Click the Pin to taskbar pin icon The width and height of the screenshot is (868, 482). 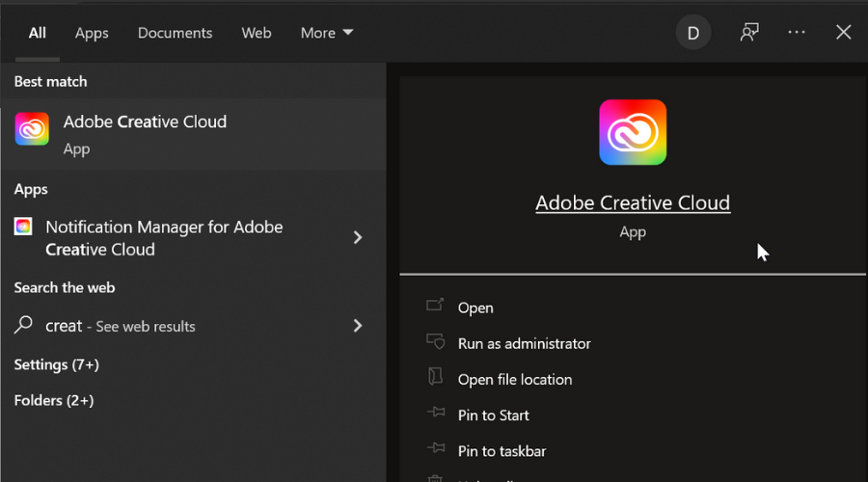[436, 448]
